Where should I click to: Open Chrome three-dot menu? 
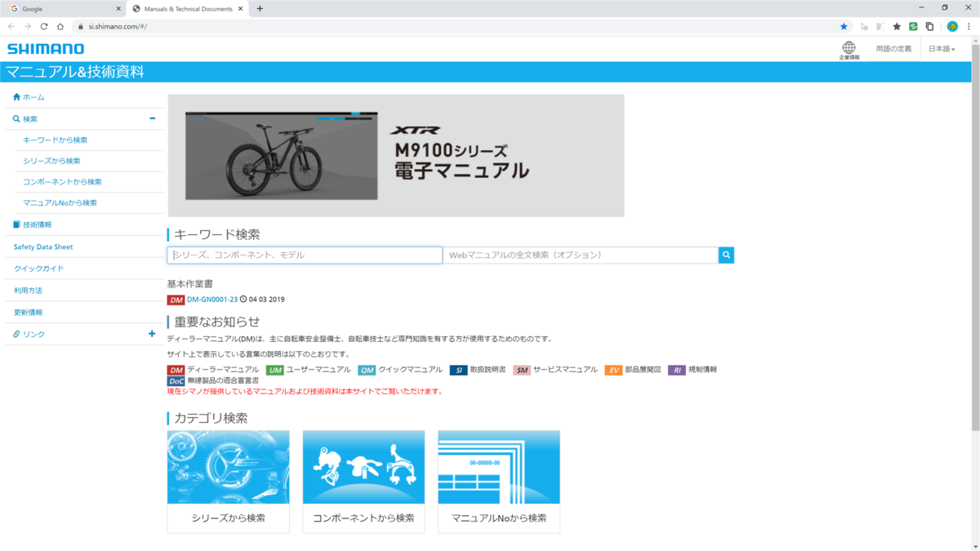point(969,26)
